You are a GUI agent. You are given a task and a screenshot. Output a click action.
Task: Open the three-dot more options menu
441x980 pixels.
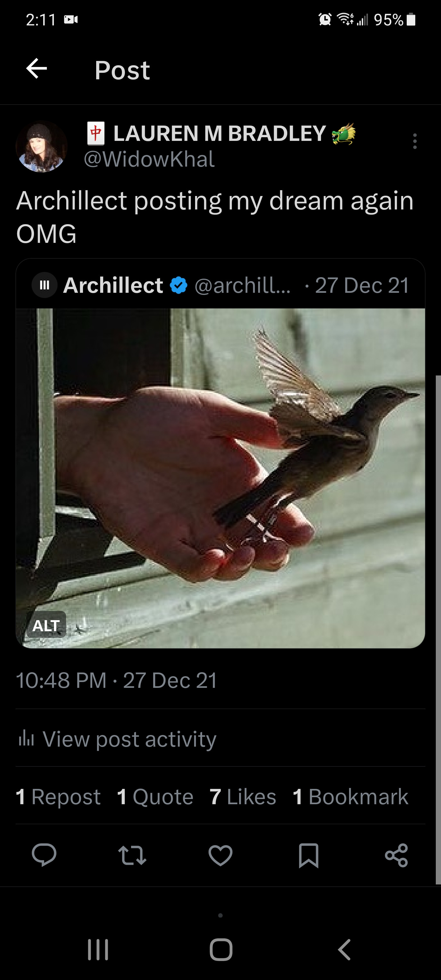tap(415, 141)
